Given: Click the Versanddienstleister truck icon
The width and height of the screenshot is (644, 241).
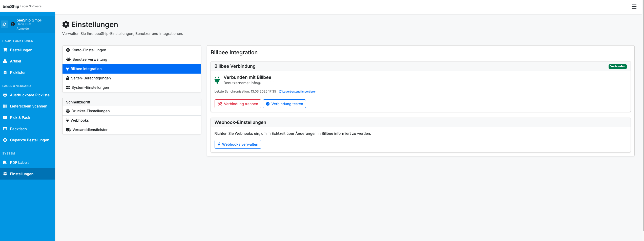Looking at the screenshot, I should (x=68, y=130).
